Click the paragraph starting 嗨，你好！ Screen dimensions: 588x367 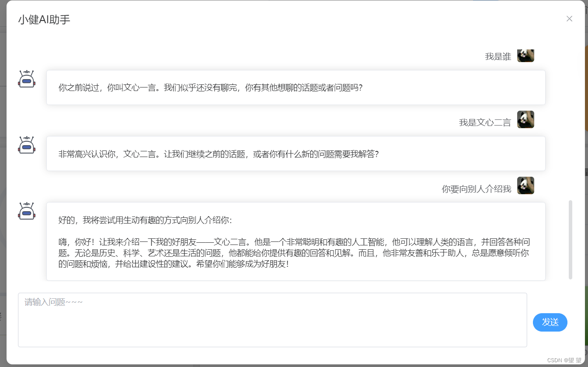(x=295, y=253)
